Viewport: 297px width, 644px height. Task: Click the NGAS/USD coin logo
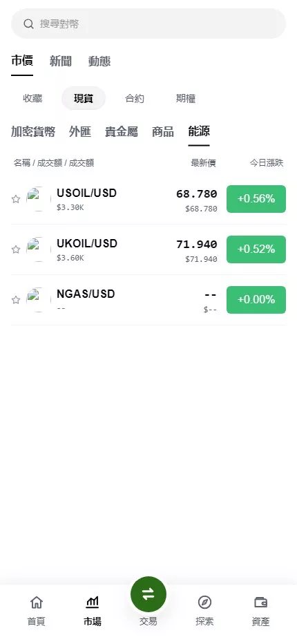point(39,300)
